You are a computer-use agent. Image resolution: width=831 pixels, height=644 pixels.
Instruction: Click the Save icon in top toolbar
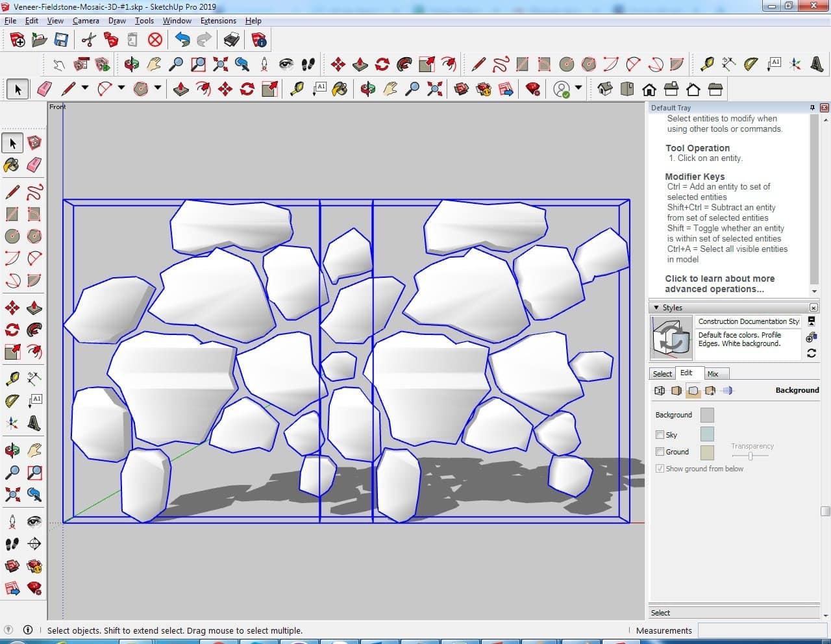click(61, 40)
